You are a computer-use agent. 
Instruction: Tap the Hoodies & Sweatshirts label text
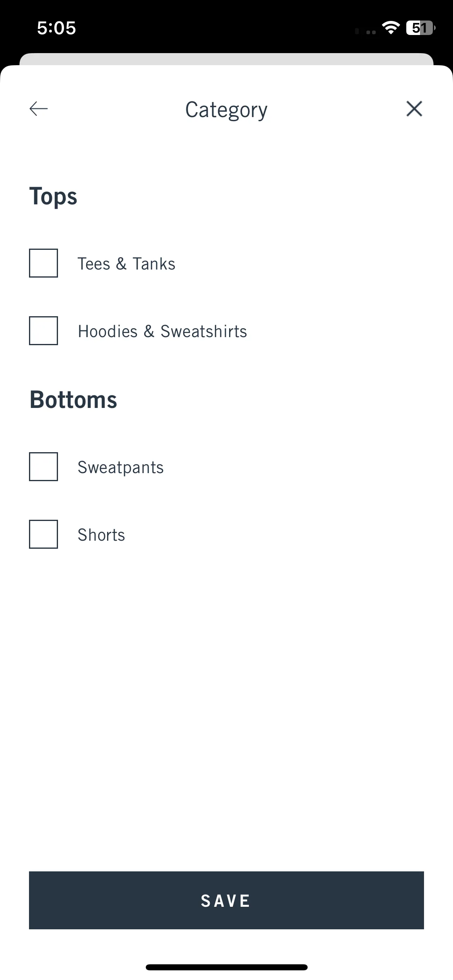[x=162, y=331]
